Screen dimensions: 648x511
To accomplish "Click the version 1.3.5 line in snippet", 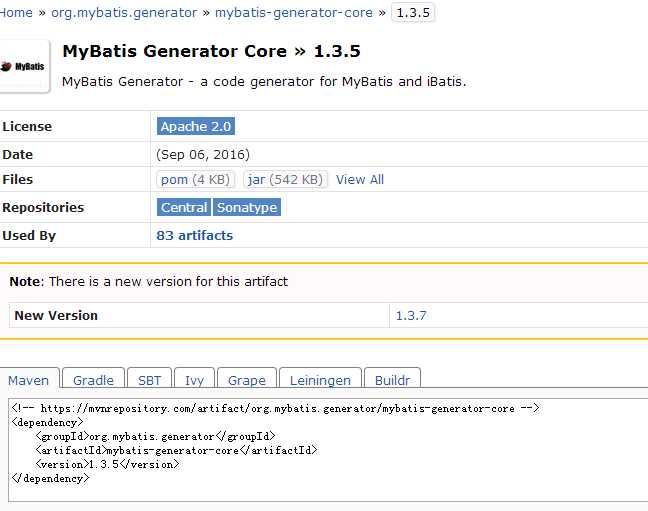I will pos(107,464).
